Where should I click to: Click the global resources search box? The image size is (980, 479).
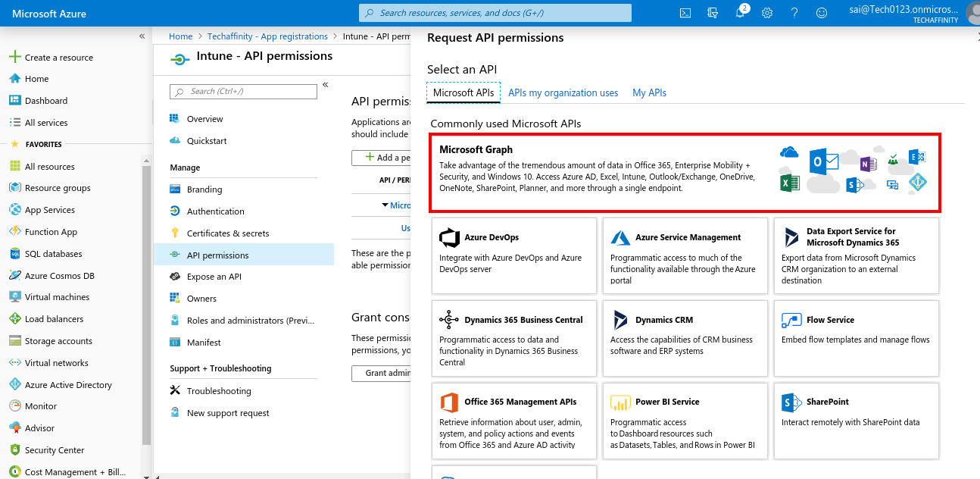pos(496,12)
